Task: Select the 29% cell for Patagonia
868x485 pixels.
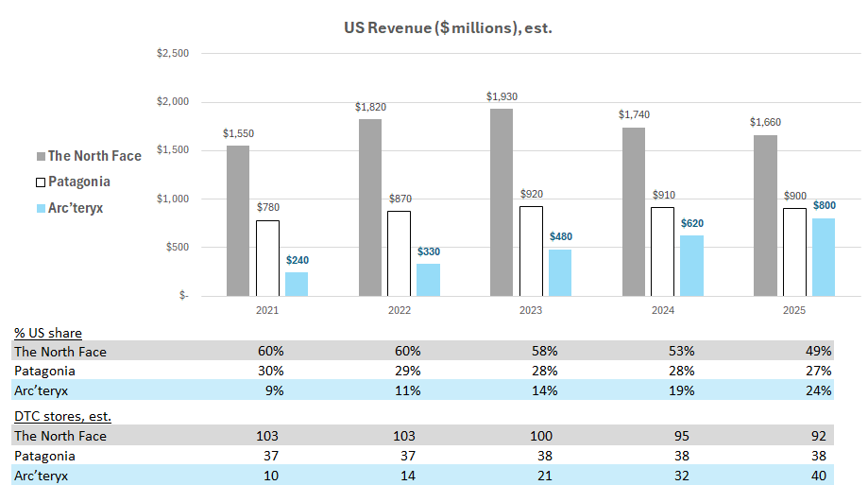Action: click(x=408, y=371)
